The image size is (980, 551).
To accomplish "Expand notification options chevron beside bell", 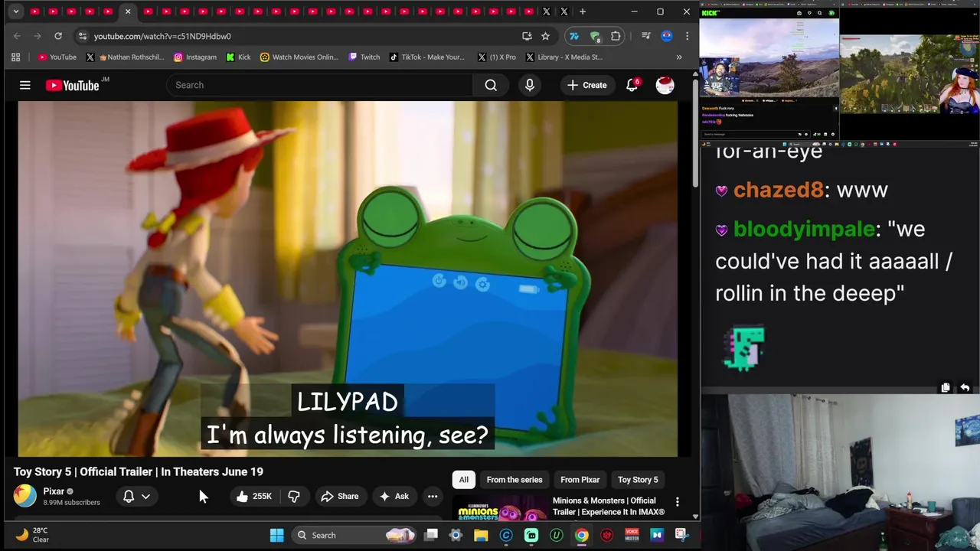I will (x=145, y=496).
